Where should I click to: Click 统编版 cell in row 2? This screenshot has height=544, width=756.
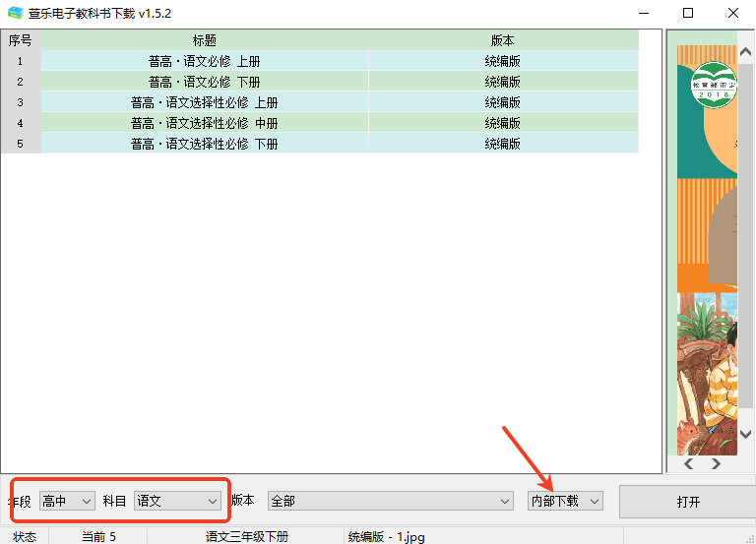coord(503,82)
